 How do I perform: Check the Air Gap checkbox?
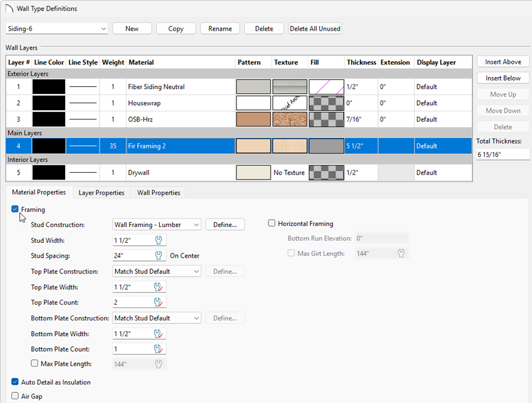point(15,396)
